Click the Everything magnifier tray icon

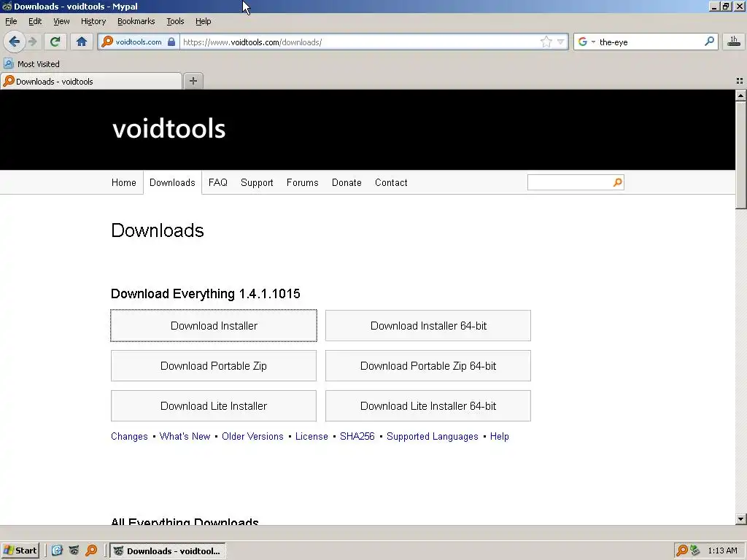pos(682,551)
